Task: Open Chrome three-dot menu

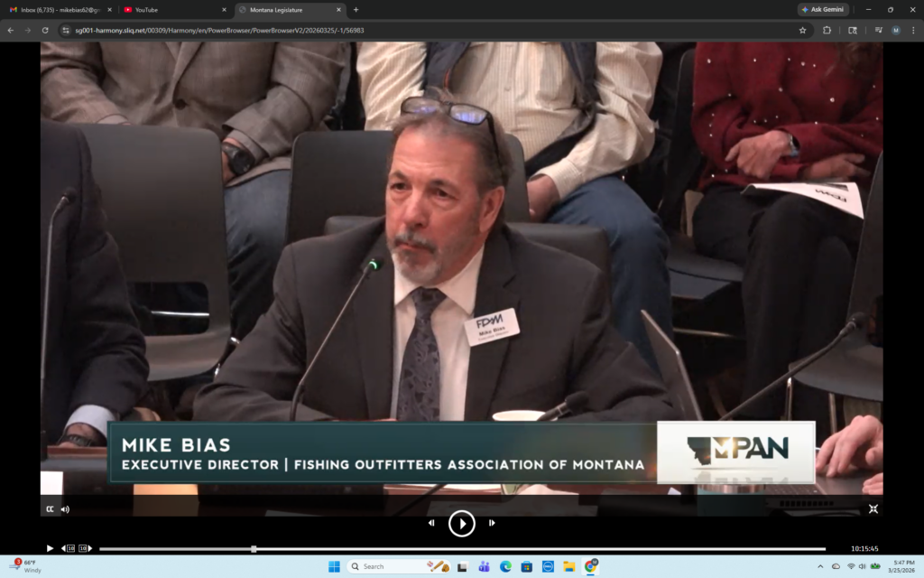Action: pyautogui.click(x=912, y=30)
